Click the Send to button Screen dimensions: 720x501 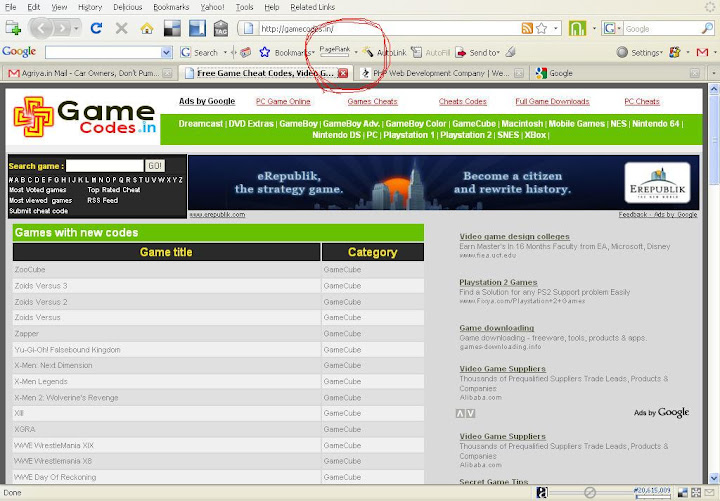coord(477,52)
